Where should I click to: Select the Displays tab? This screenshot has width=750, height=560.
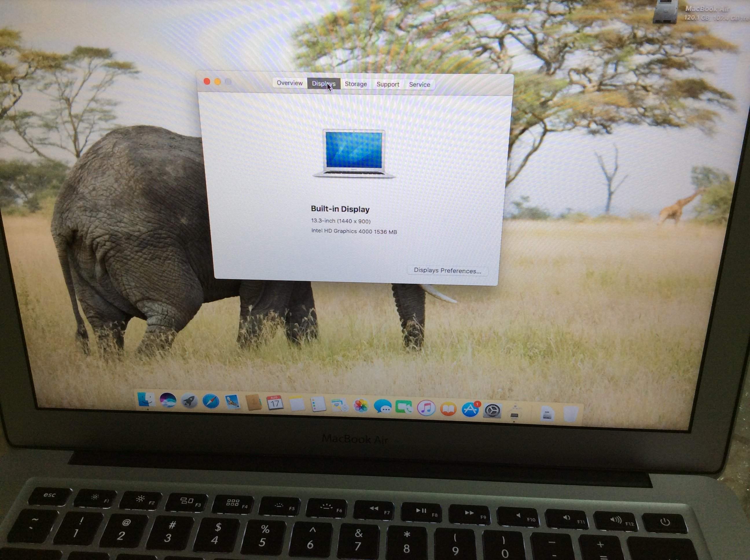[x=323, y=83]
